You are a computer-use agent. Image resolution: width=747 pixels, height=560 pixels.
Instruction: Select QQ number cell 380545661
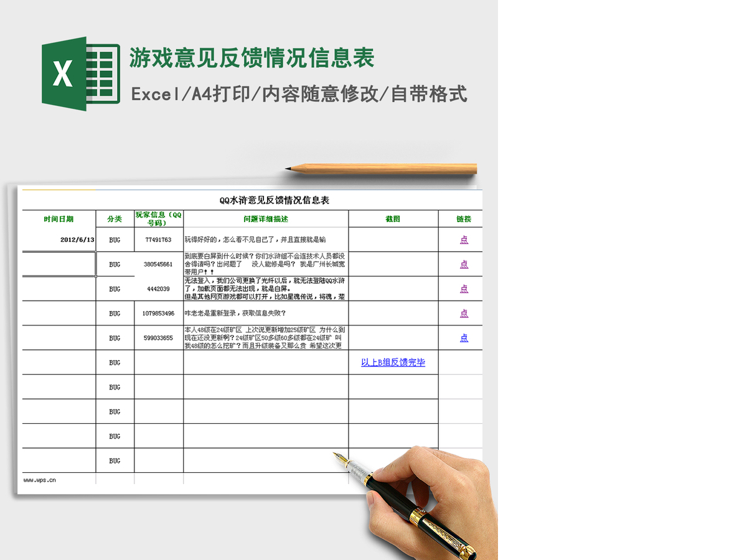coord(159,264)
